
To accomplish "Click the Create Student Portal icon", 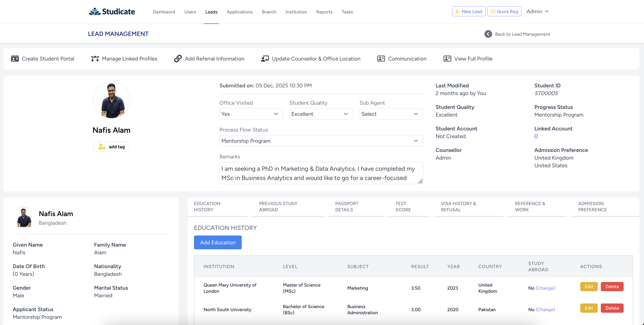I will pyautogui.click(x=15, y=59).
